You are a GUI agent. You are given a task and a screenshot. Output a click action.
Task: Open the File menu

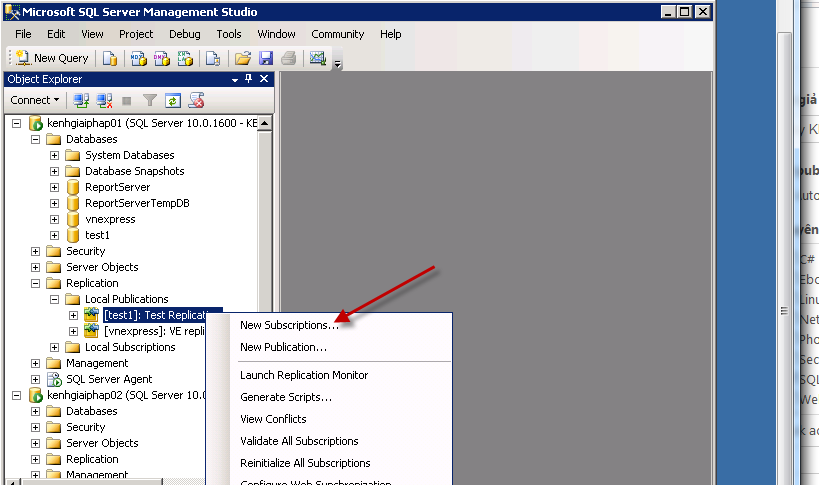23,34
